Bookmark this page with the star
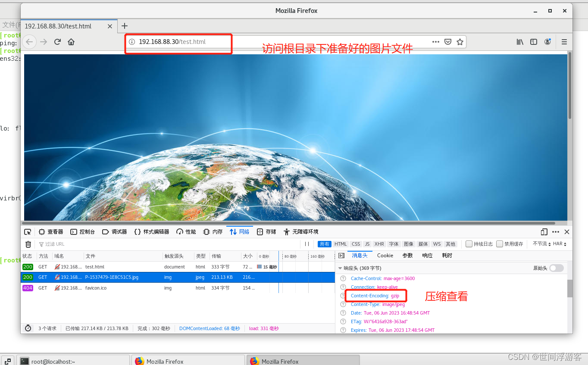Screen dimensions: 588x365 pos(460,42)
